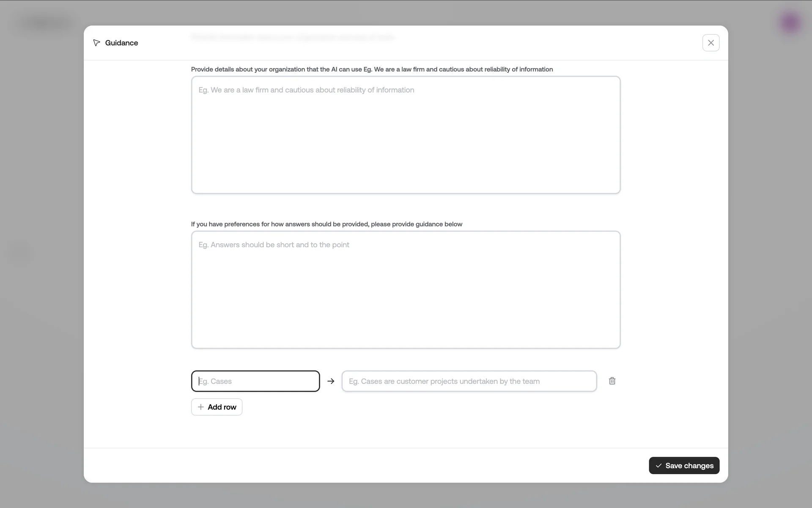Click the blurred logo at top-left background

click(46, 23)
